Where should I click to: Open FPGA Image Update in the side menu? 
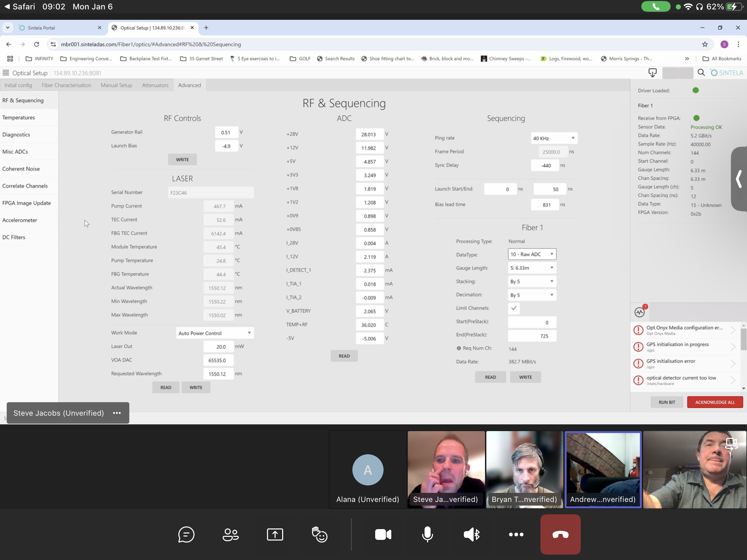(x=29, y=203)
